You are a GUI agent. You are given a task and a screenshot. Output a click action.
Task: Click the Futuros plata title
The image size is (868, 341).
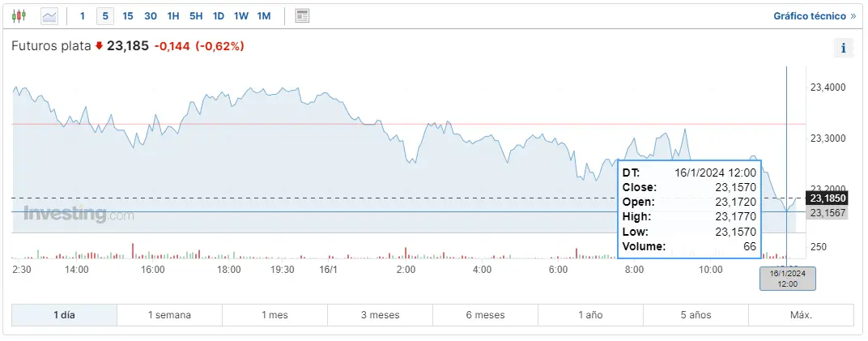pos(50,46)
